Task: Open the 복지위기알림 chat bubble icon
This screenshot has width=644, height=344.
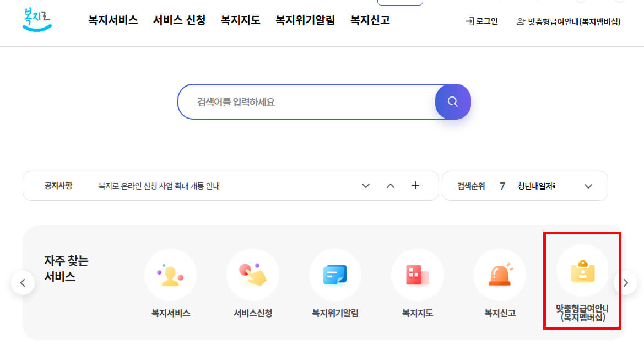Action: tap(335, 274)
